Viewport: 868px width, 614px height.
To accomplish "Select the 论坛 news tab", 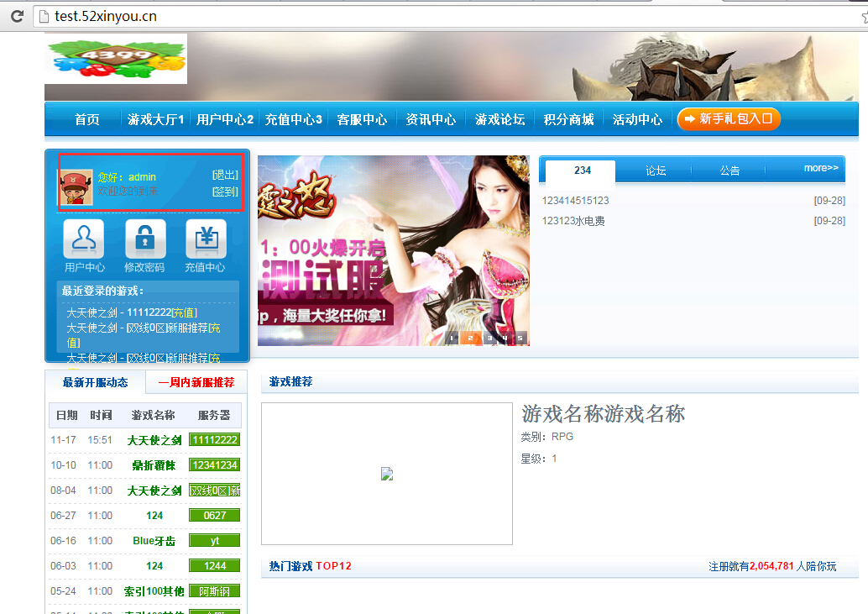I will coord(656,171).
